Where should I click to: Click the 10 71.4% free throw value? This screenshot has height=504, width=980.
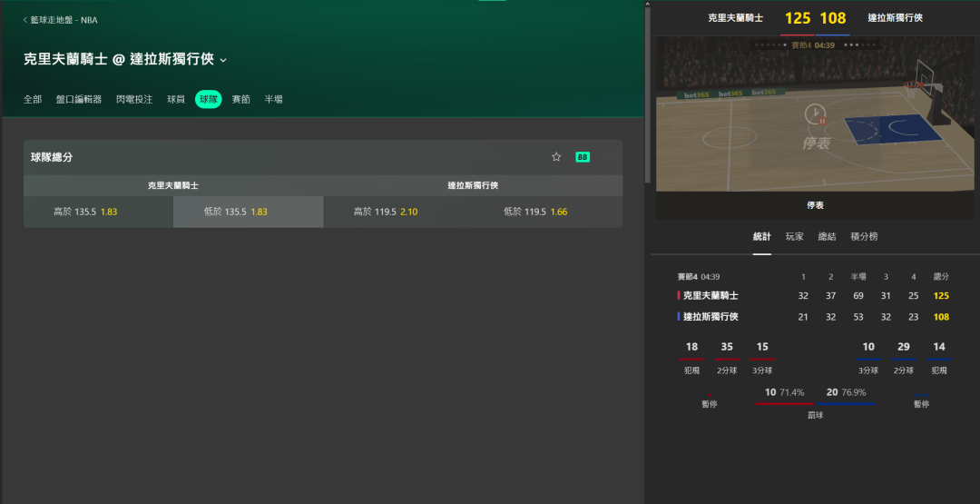point(784,392)
